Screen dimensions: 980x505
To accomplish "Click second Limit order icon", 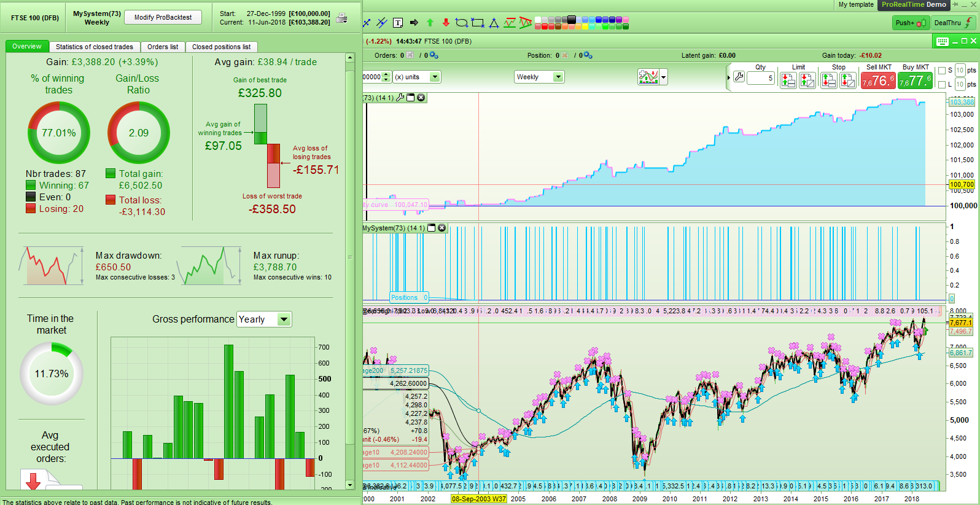I will [807, 80].
